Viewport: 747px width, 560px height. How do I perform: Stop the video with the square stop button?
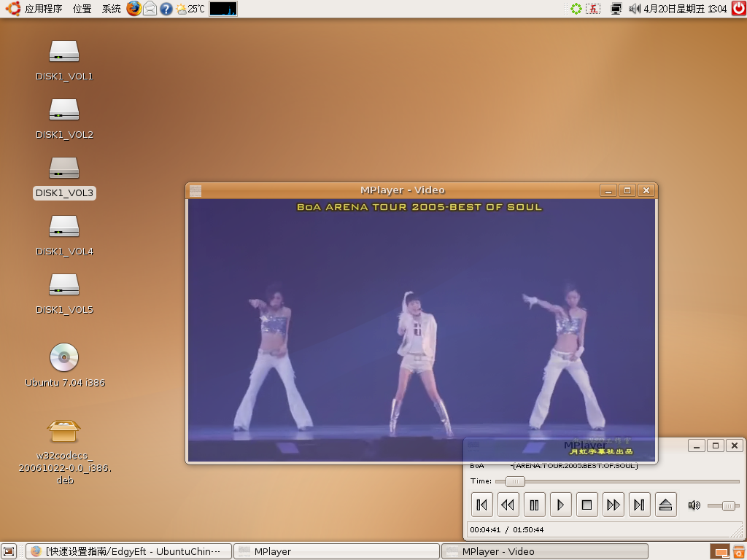pyautogui.click(x=587, y=505)
